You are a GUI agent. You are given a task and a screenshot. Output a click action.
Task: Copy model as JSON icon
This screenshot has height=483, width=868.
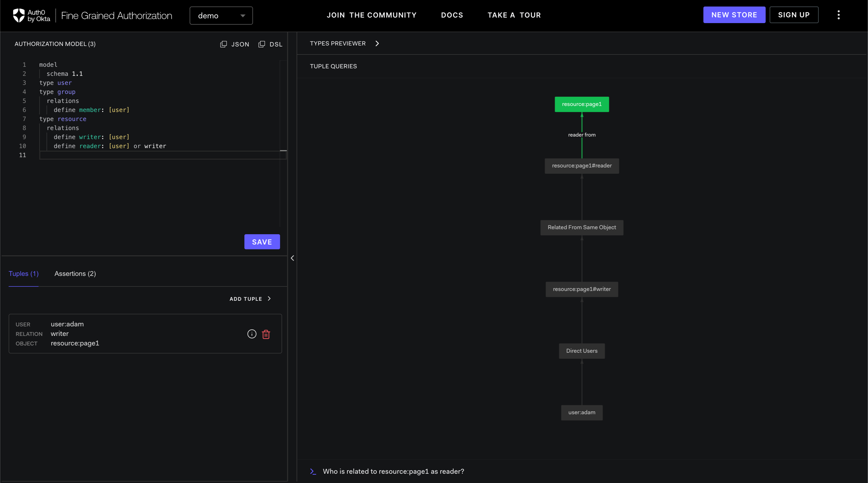223,44
